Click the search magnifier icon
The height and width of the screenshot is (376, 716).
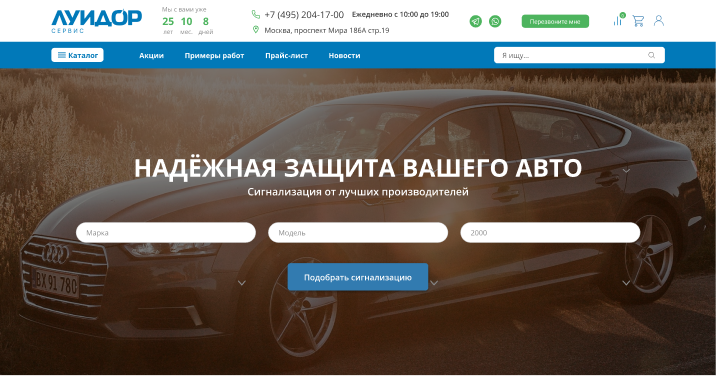[652, 55]
